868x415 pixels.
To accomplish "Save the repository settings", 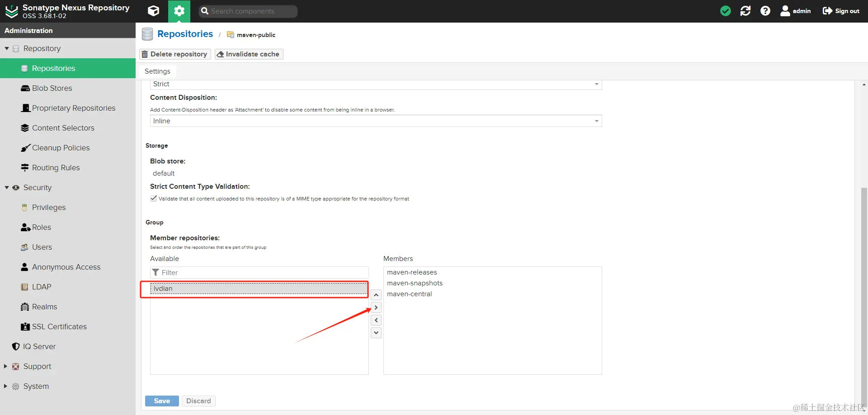I will coord(162,401).
